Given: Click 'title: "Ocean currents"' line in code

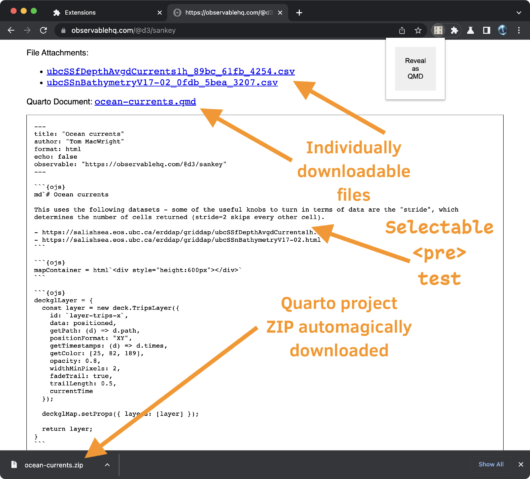Looking at the screenshot, I should [79, 134].
